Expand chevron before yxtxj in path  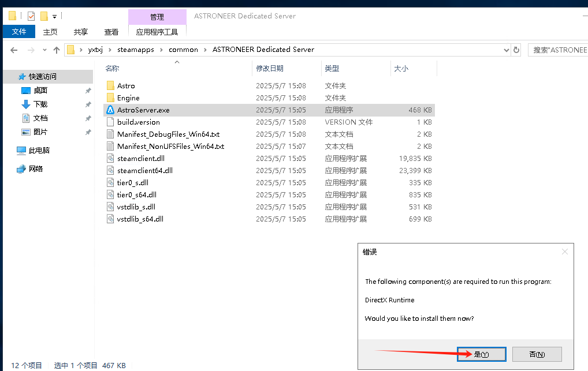click(x=81, y=50)
